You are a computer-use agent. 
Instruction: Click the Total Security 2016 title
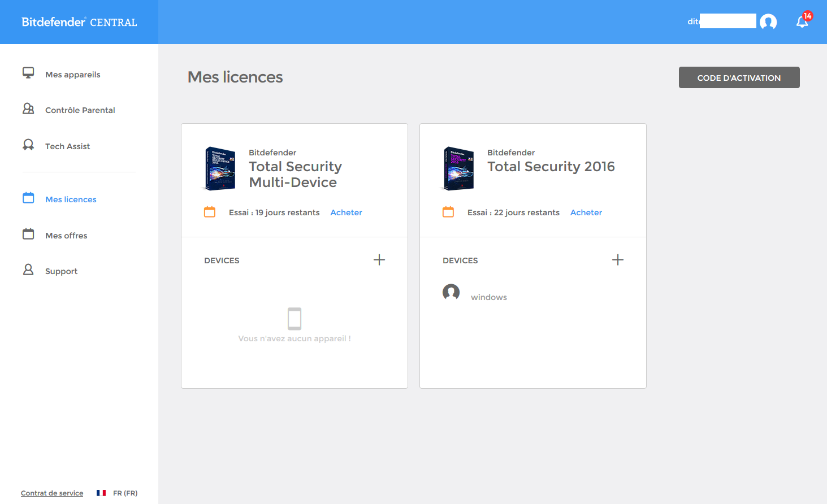551,167
